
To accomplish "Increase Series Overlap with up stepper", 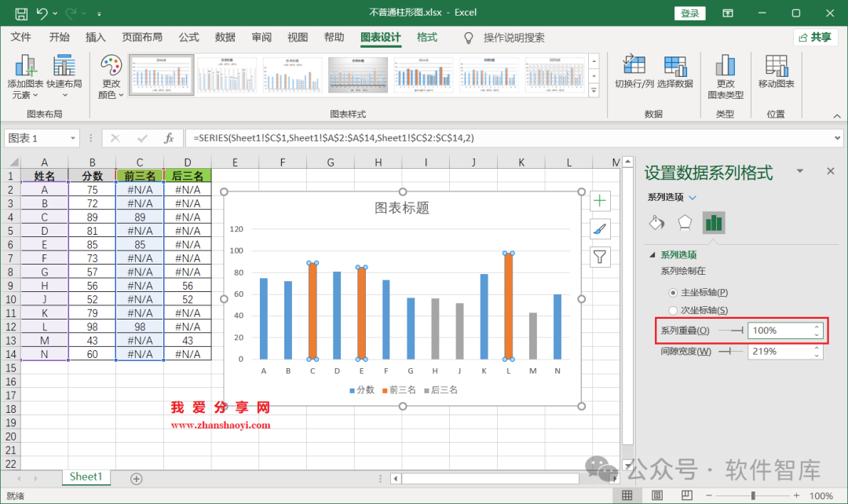I will (x=817, y=327).
